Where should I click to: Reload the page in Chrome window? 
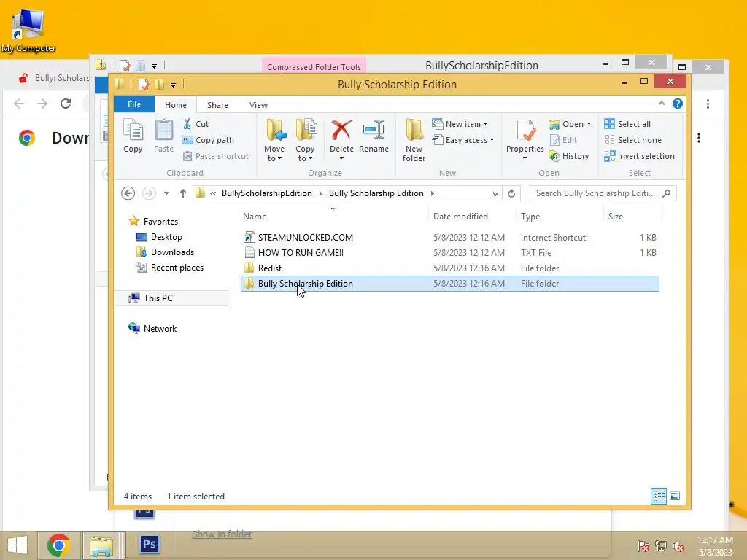pyautogui.click(x=66, y=104)
